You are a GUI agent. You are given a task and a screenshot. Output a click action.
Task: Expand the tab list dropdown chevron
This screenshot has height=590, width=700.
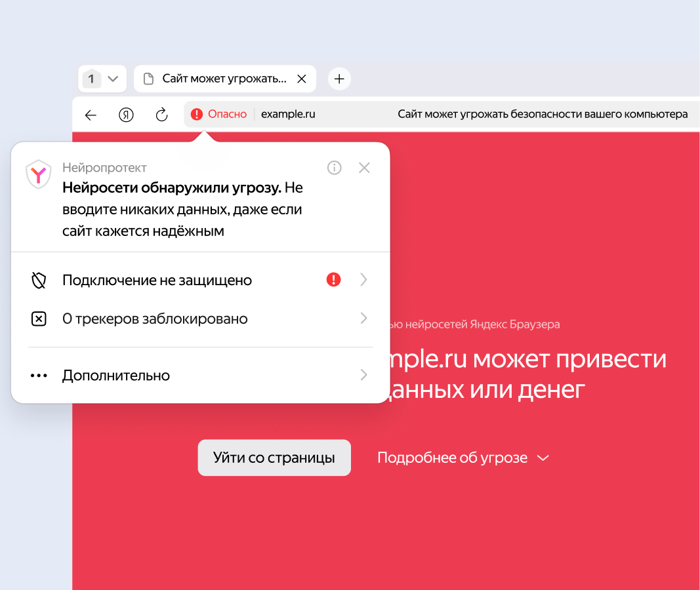click(113, 79)
